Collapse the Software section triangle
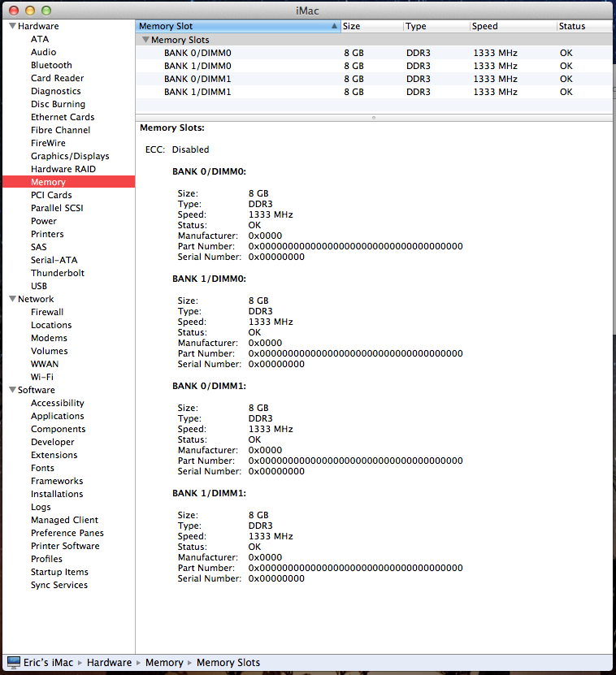616x675 pixels. [12, 390]
